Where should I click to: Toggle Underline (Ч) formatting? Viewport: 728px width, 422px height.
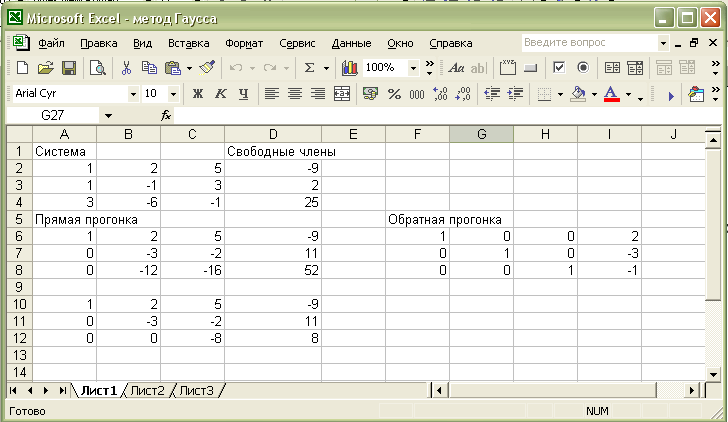243,94
